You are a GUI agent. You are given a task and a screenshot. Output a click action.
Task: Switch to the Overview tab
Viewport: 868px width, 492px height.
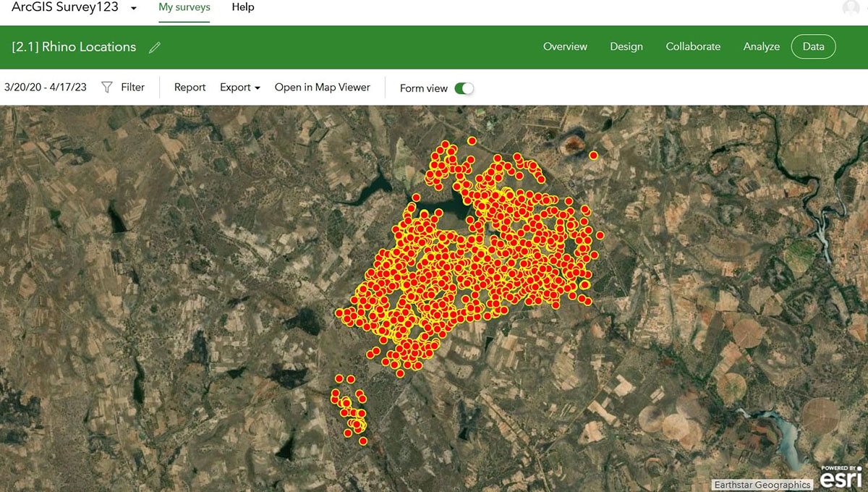click(x=565, y=46)
